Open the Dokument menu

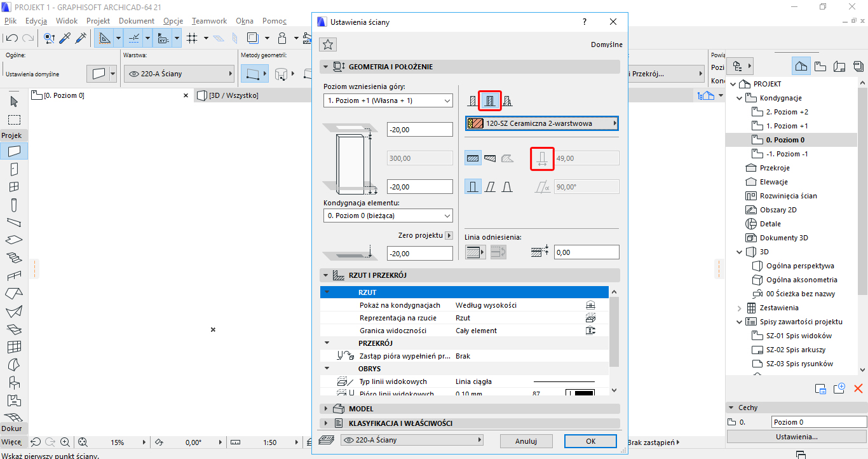137,20
